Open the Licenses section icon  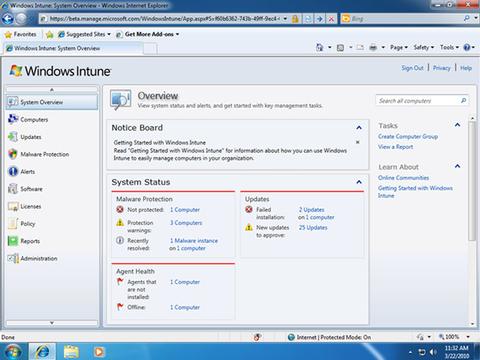point(13,206)
